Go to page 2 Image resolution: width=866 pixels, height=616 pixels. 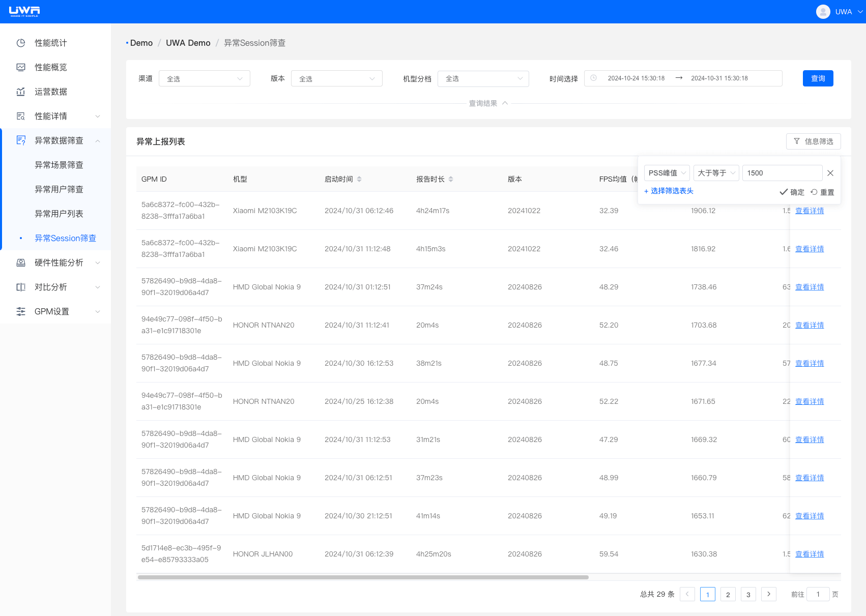pyautogui.click(x=728, y=594)
